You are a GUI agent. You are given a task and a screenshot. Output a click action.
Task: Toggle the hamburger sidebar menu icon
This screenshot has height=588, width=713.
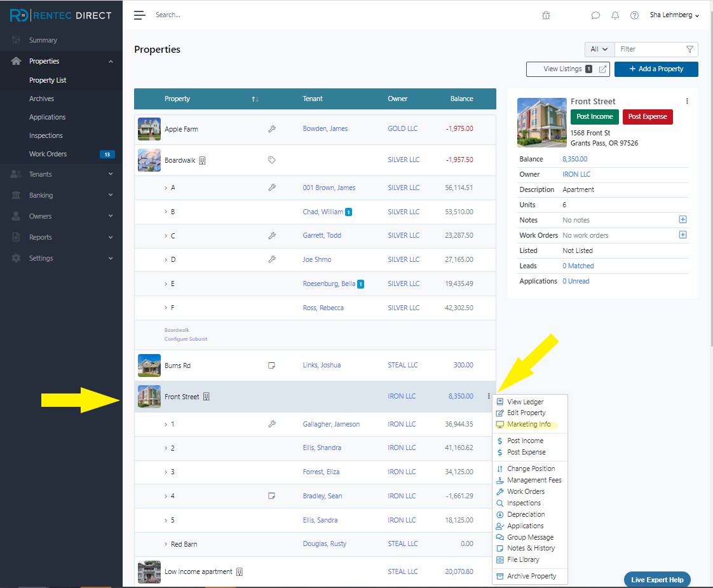click(140, 15)
